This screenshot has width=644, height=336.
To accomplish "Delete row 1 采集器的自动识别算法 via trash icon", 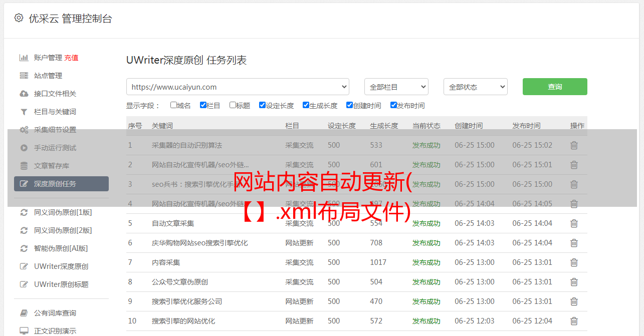I will point(574,145).
